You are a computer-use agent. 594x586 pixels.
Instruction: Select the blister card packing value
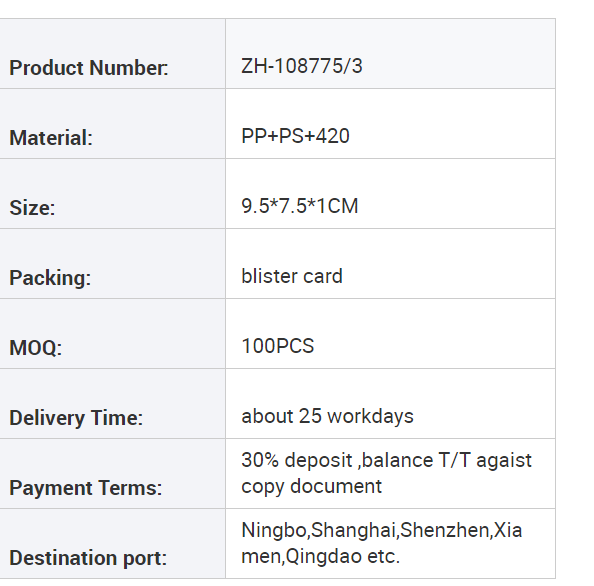(292, 276)
